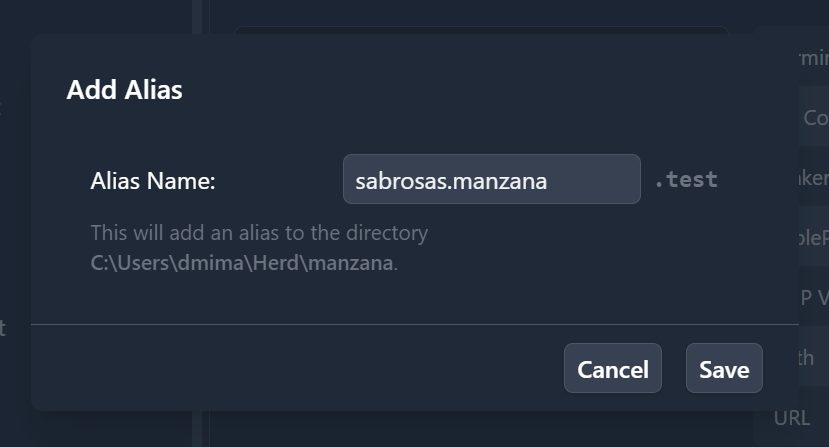
Task: Click the Alias Name label
Action: tap(153, 181)
